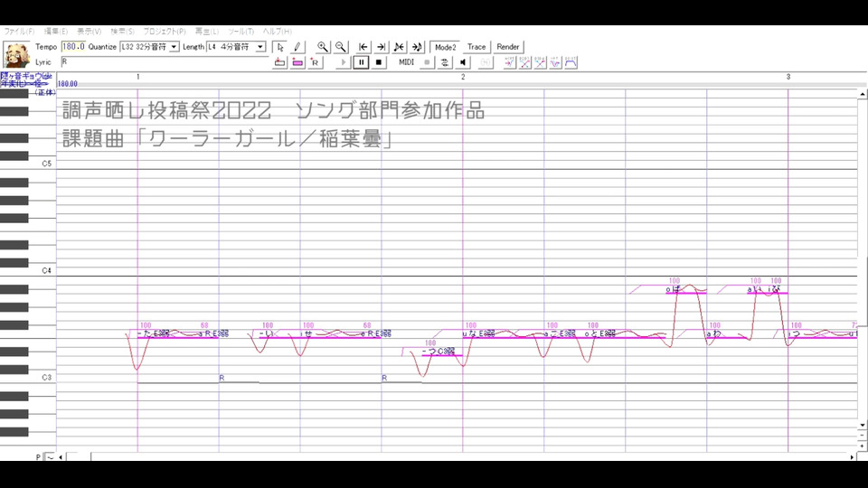
Task: Click the fifth envelope preset icon
Action: tap(571, 62)
